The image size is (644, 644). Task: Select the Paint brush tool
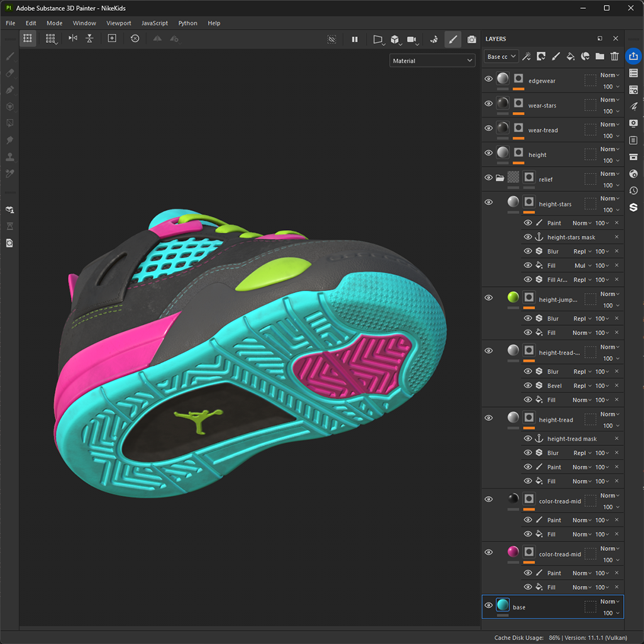9,56
